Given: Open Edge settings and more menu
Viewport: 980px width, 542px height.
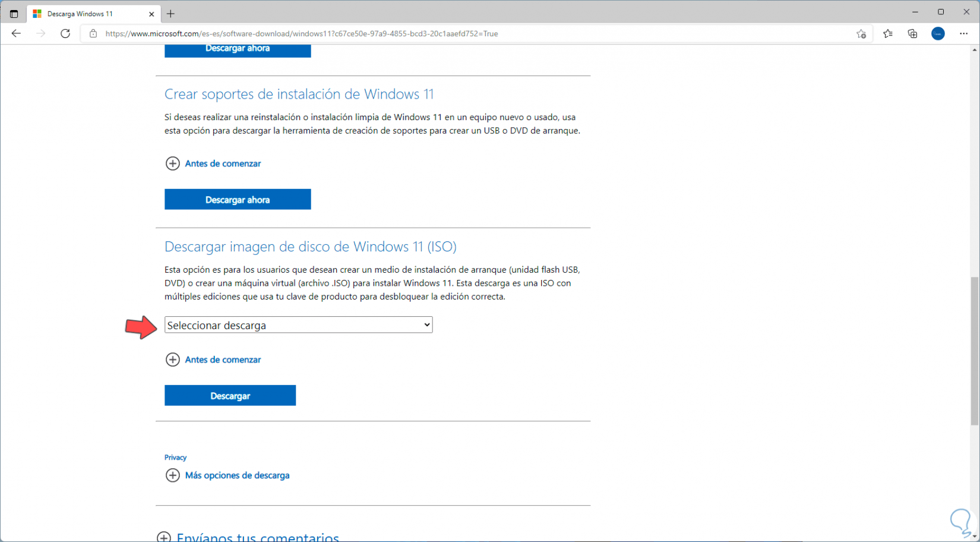Looking at the screenshot, I should coord(963,34).
